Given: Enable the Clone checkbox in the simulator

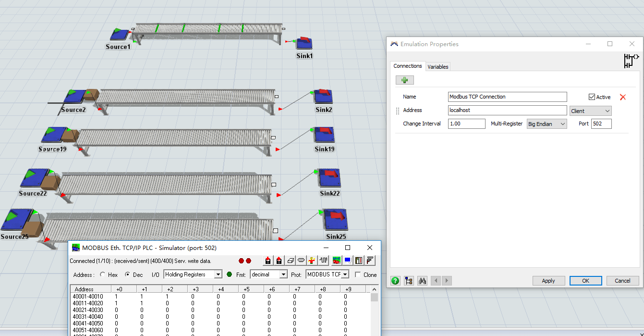Looking at the screenshot, I should (359, 274).
